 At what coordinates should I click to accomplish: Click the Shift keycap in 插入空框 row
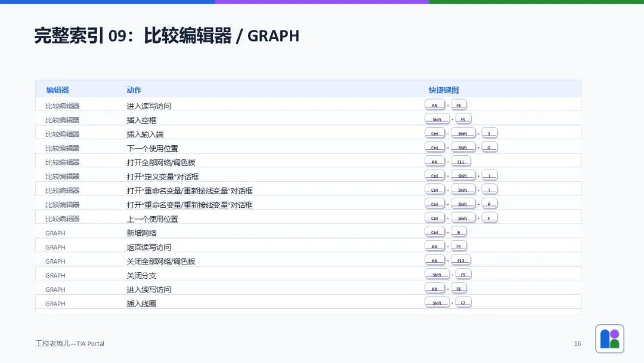(x=437, y=119)
